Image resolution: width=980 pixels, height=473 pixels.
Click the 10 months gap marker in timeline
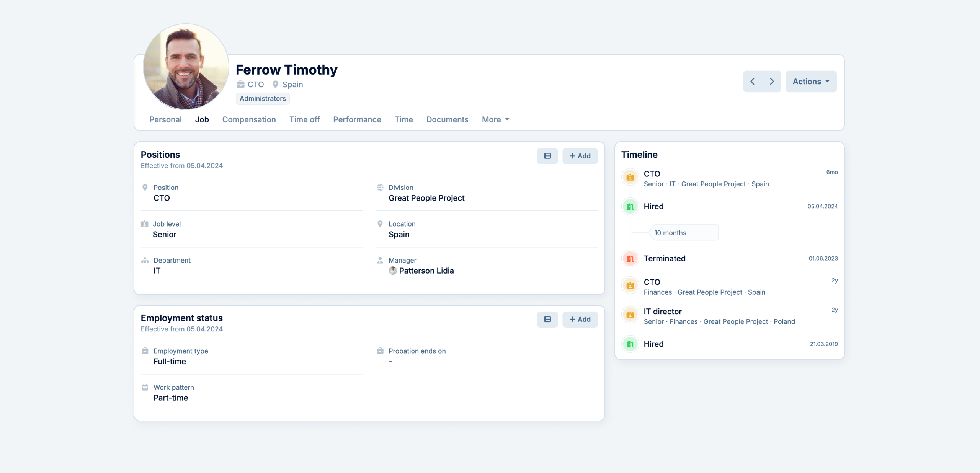point(684,233)
